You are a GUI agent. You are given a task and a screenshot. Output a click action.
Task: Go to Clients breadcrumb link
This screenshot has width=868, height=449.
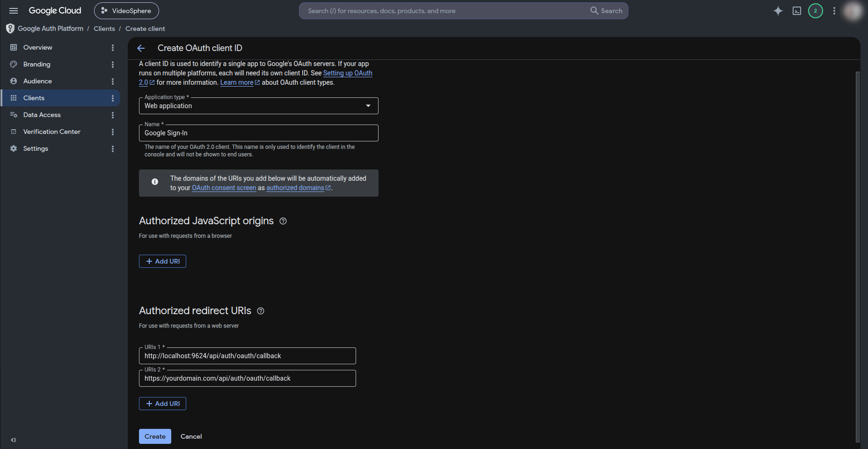click(x=104, y=29)
